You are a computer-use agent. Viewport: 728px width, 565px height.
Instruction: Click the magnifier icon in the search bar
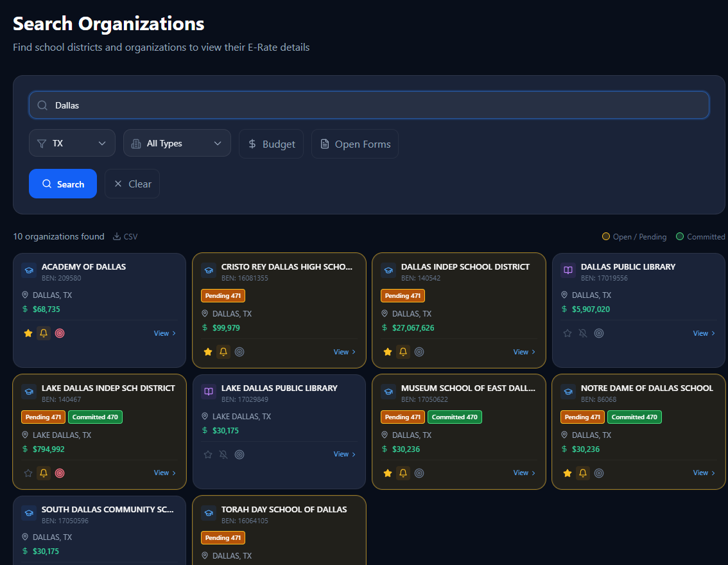(42, 105)
